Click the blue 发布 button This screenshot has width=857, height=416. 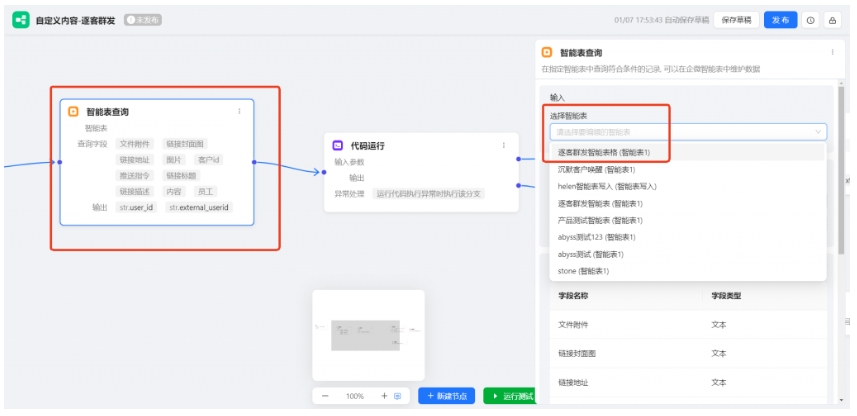pyautogui.click(x=780, y=20)
